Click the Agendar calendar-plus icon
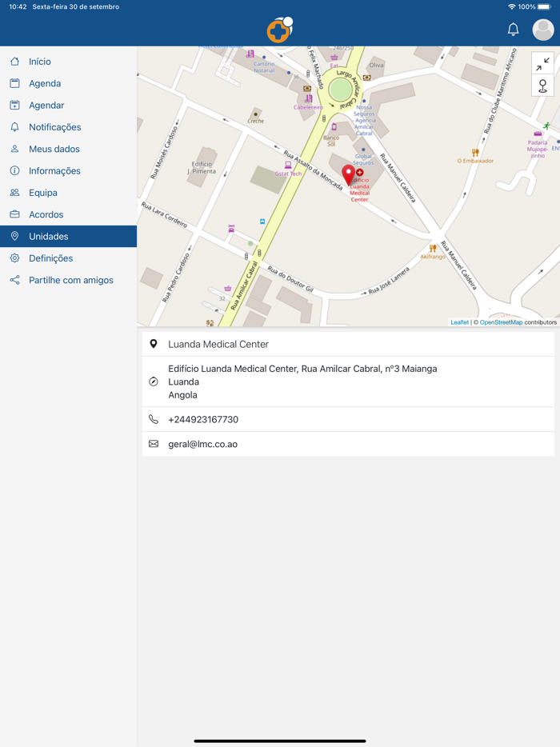Image resolution: width=560 pixels, height=747 pixels. coord(14,106)
